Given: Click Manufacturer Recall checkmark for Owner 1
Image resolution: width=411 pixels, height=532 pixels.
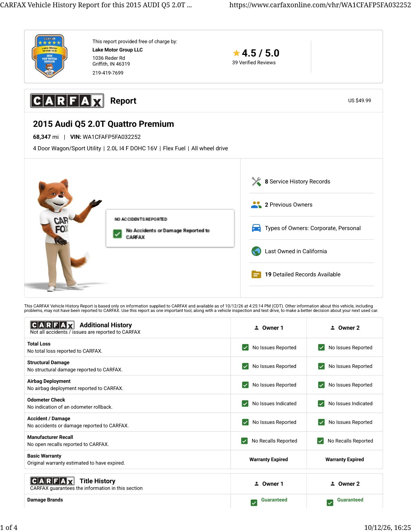Looking at the screenshot, I should point(245,441).
